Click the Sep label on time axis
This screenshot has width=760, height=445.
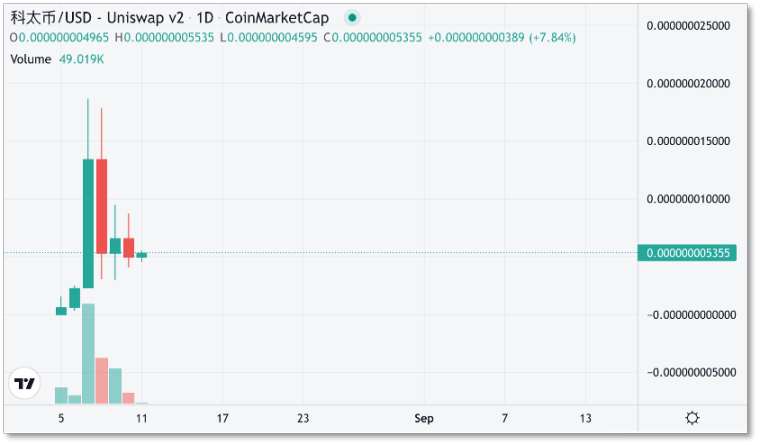[424, 418]
